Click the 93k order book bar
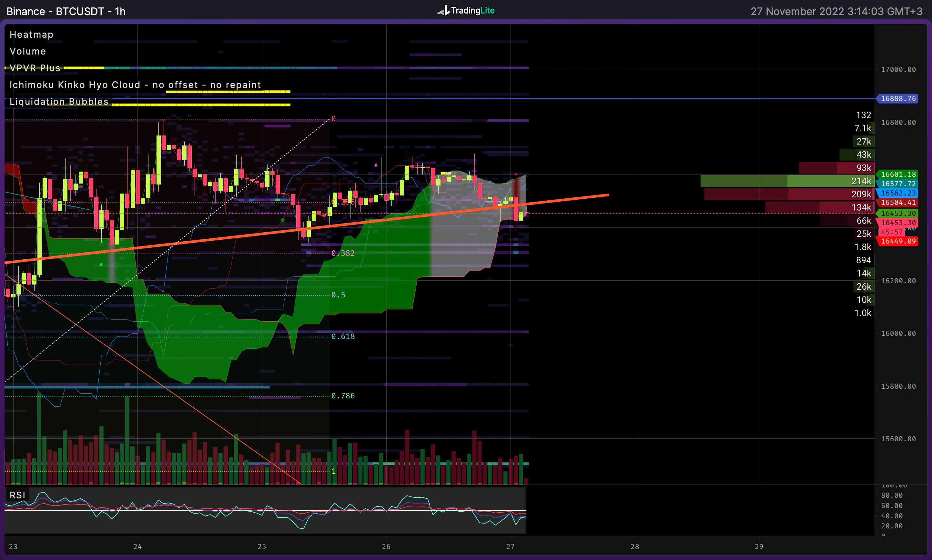 (836, 167)
